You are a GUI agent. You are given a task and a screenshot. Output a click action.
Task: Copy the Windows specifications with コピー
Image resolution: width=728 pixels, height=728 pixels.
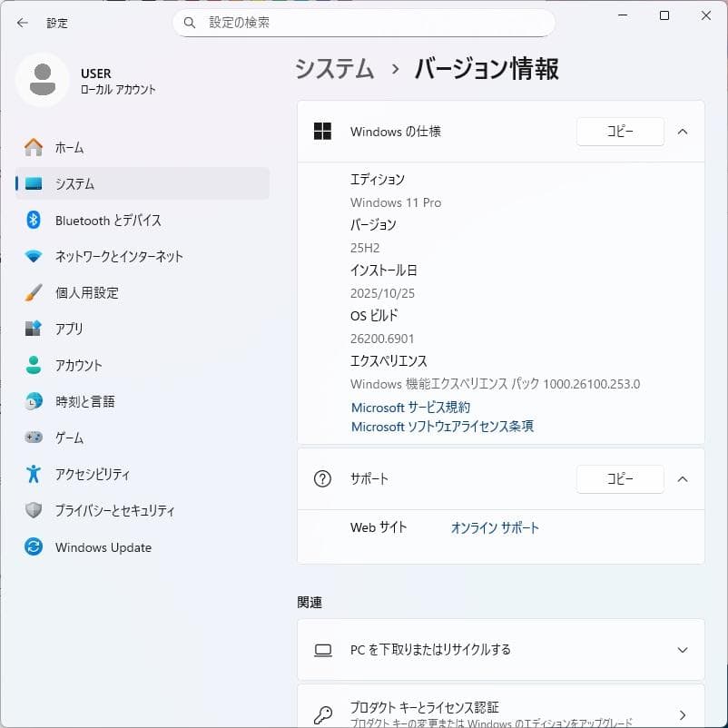(620, 131)
